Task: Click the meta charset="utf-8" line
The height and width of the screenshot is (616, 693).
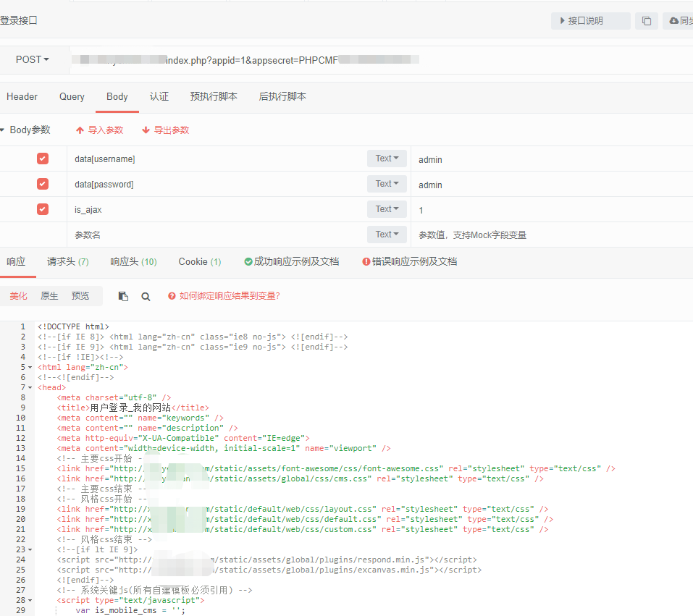Action: 114,397
